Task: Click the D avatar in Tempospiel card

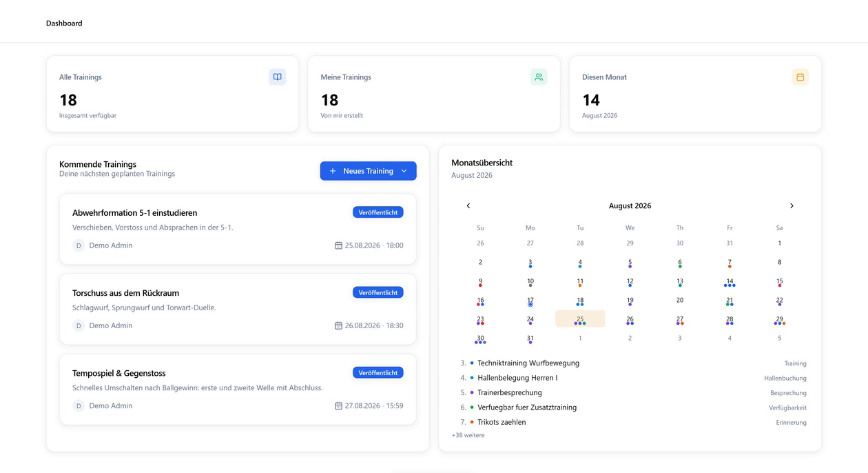Action: click(79, 405)
